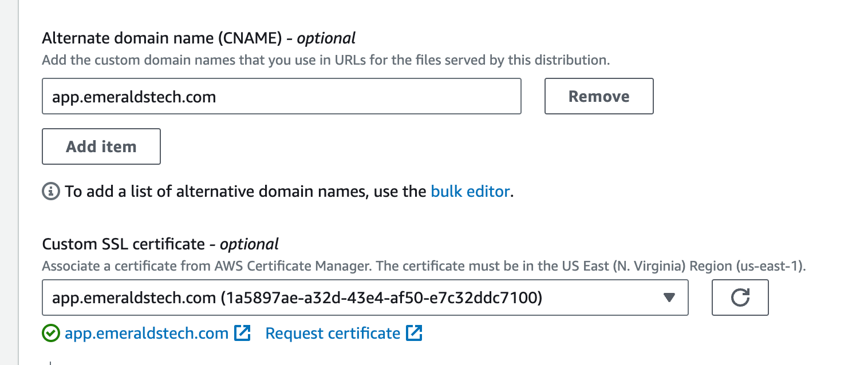Screen dimensions: 868x365
Task: Click external-link icon after app.emeraldstech.com certificate link
Action: point(243,333)
